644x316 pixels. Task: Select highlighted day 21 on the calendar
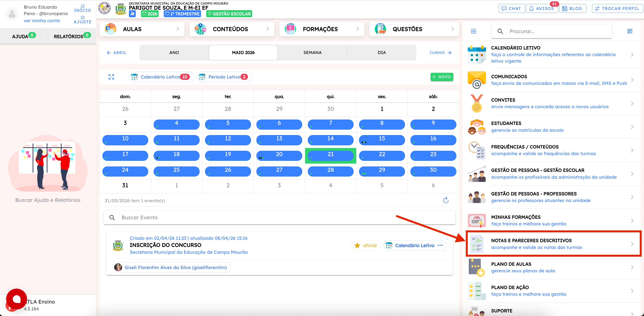(x=330, y=156)
